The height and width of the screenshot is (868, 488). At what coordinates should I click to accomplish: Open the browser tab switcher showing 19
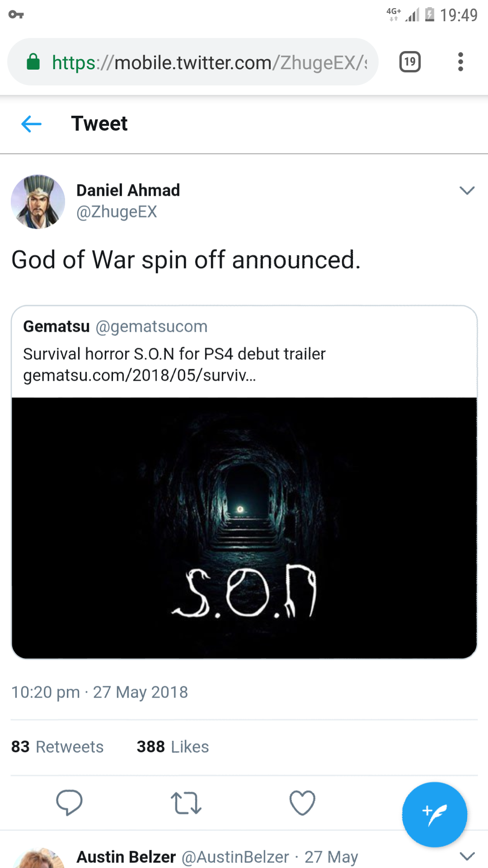[x=410, y=62]
